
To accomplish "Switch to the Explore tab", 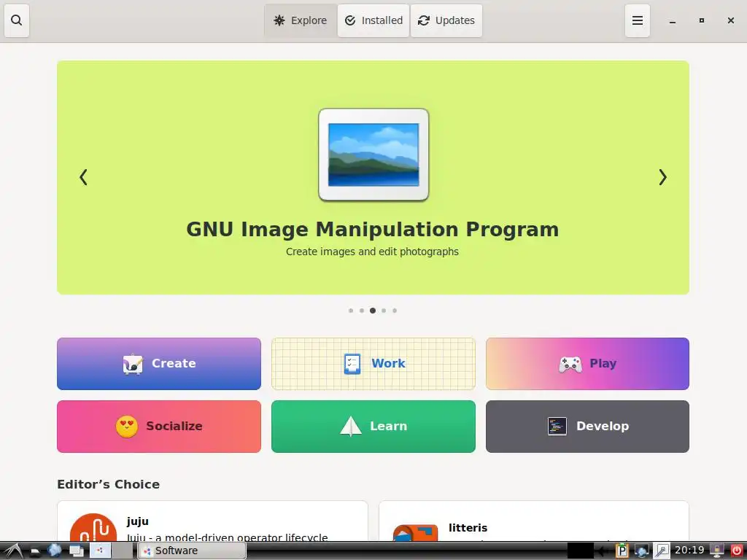I will (x=301, y=20).
